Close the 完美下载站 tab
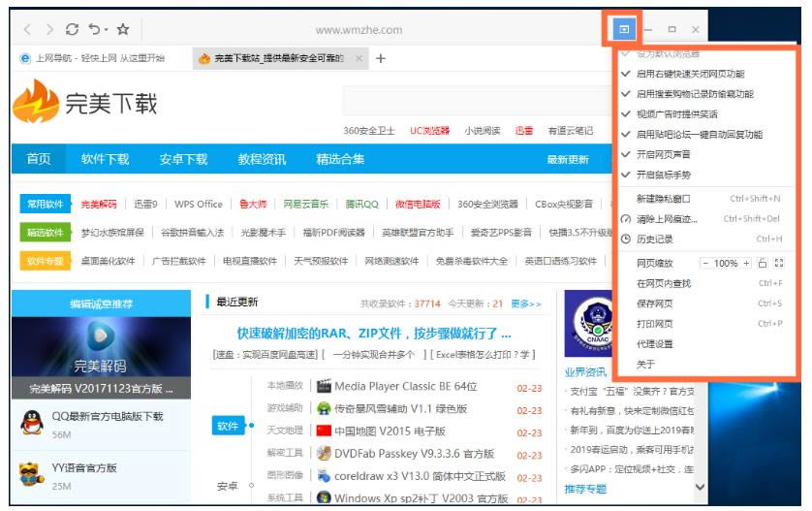 coord(359,58)
